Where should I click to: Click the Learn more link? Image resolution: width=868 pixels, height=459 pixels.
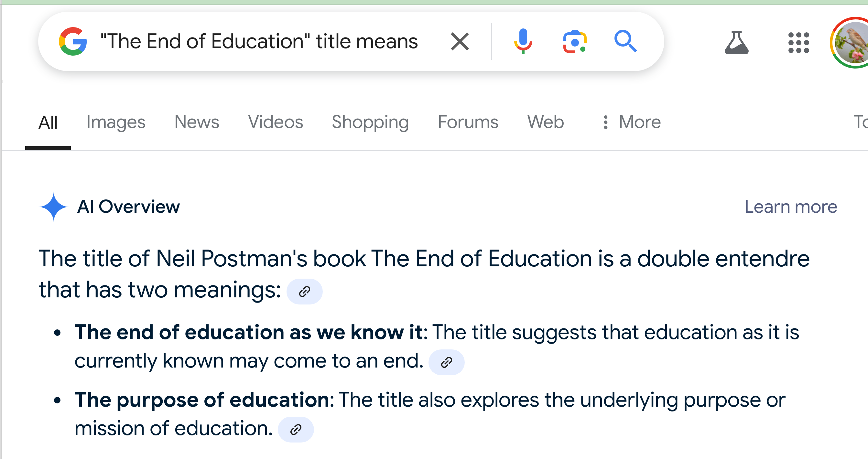[791, 207]
